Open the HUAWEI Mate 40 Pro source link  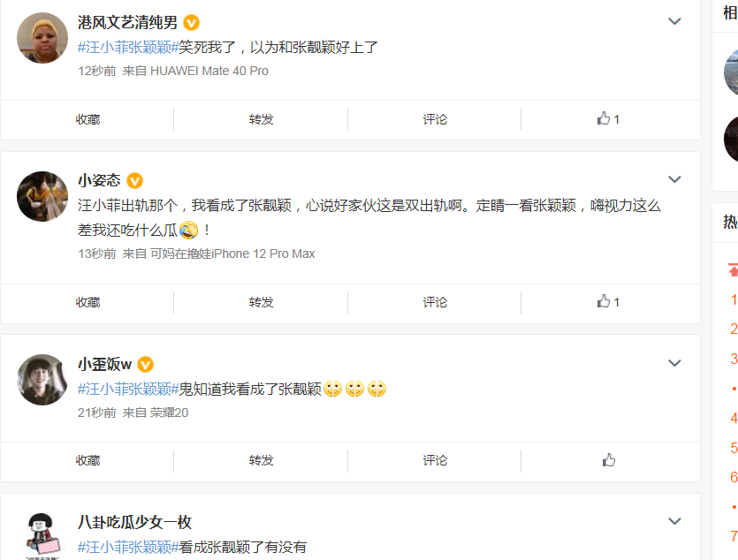coord(209,71)
